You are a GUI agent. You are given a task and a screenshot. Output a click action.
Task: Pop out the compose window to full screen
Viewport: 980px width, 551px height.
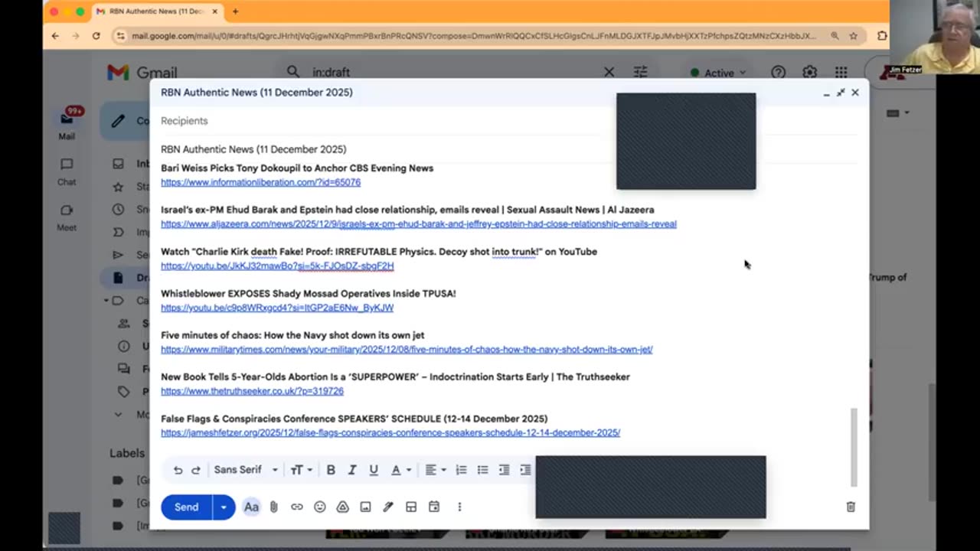(841, 93)
